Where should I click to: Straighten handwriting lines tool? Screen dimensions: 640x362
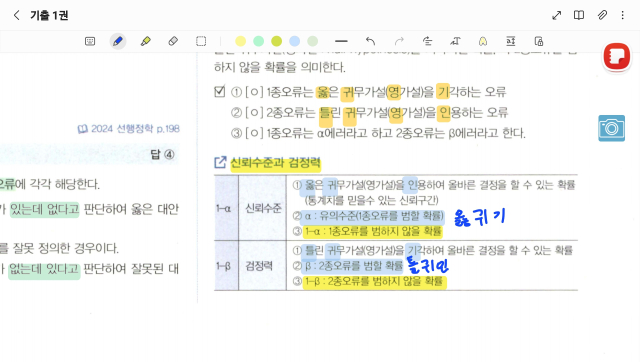coord(427,41)
